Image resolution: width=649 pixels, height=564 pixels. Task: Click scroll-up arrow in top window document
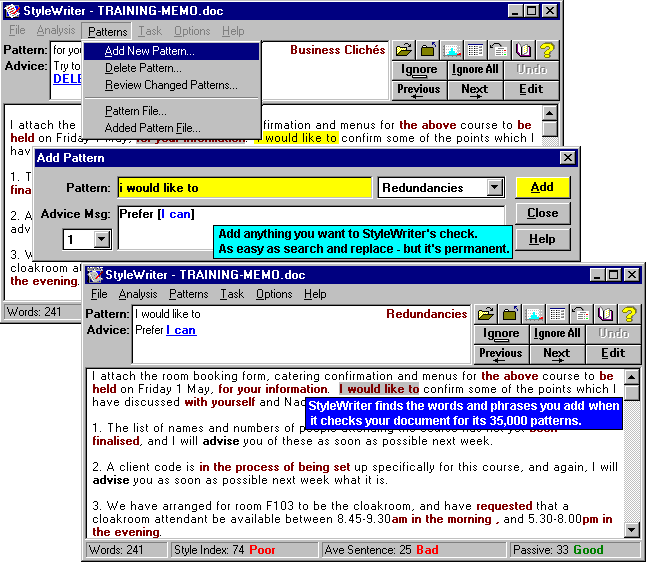pyautogui.click(x=550, y=113)
